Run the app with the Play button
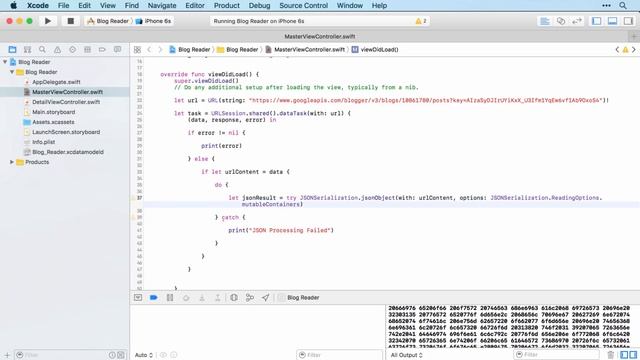The height and width of the screenshot is (360, 640). (48, 21)
